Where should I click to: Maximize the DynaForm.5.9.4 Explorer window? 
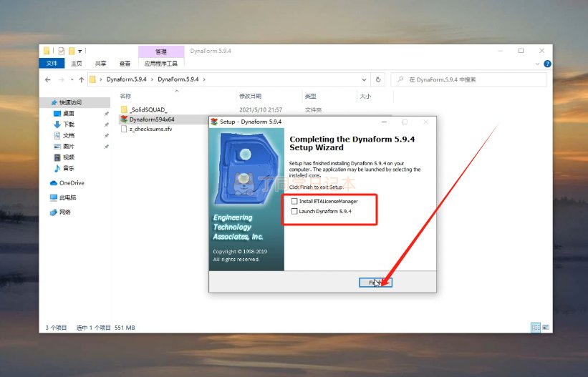coord(521,51)
